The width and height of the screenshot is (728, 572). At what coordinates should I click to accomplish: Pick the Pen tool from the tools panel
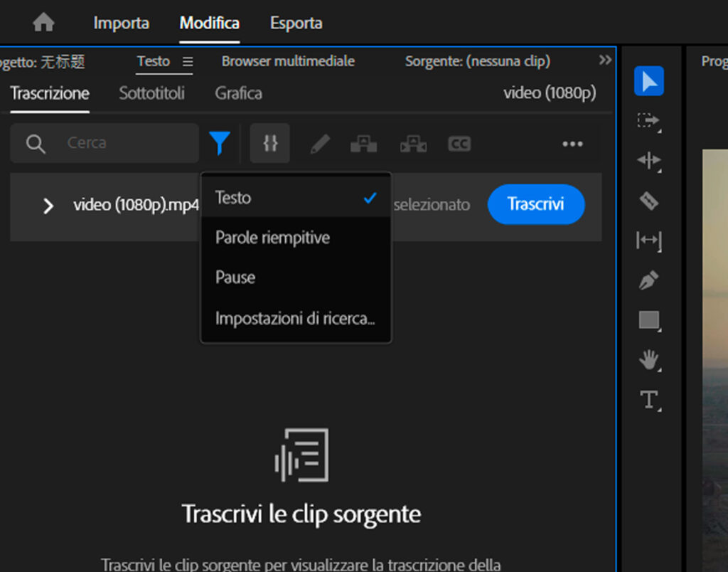click(648, 280)
